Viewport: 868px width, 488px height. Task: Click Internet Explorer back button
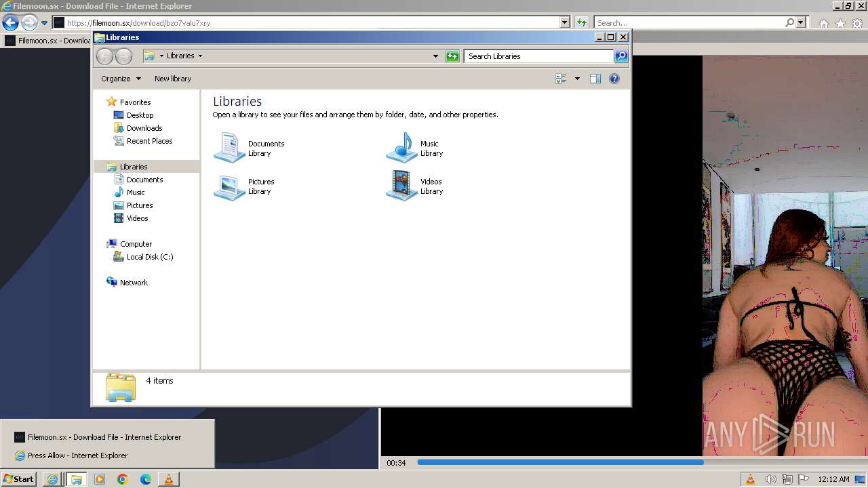pos(10,22)
